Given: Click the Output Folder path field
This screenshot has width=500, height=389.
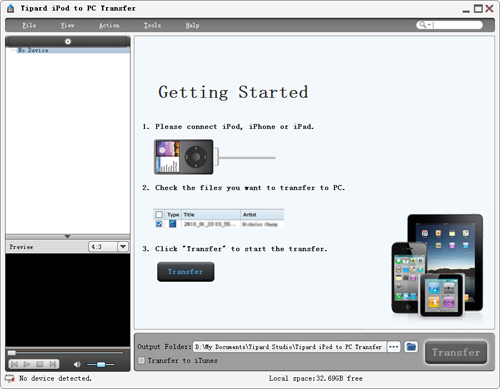Looking at the screenshot, I should coord(289,347).
